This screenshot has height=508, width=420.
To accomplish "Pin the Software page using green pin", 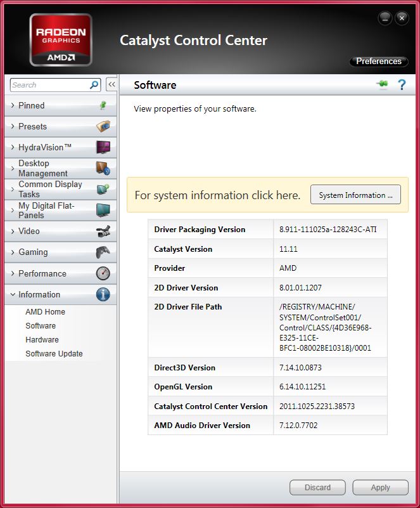I will pyautogui.click(x=383, y=84).
